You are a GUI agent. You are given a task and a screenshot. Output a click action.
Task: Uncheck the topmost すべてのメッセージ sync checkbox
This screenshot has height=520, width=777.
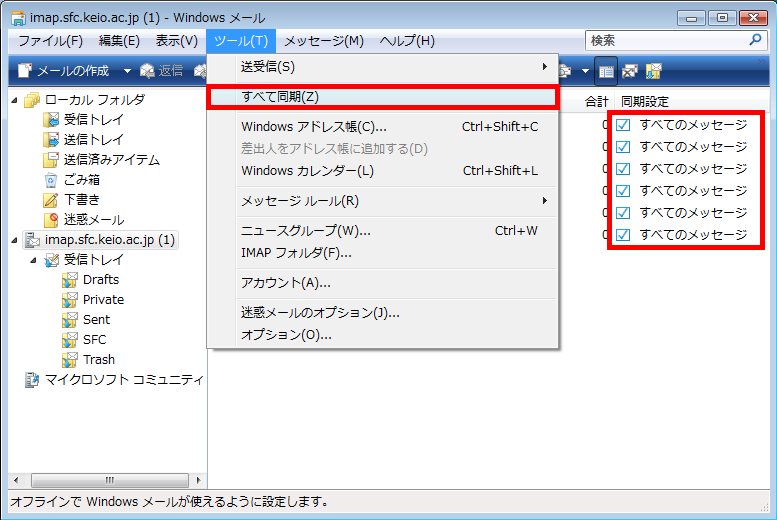(x=623, y=125)
